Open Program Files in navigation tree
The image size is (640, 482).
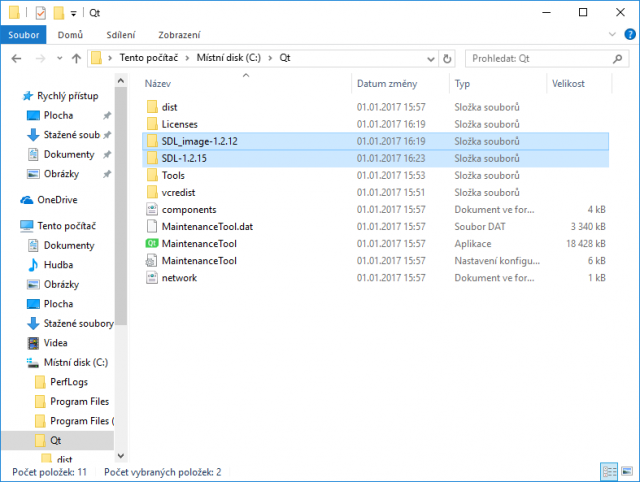coord(80,402)
